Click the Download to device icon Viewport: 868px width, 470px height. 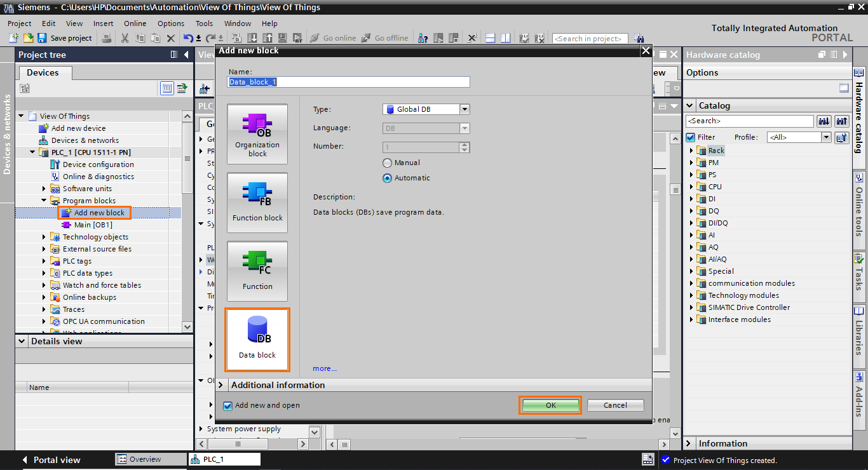(x=252, y=38)
